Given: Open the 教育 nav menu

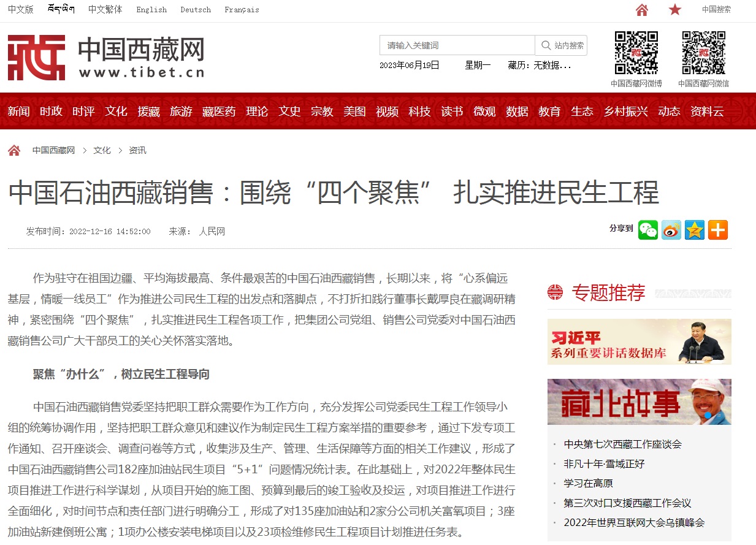Looking at the screenshot, I should point(550,111).
